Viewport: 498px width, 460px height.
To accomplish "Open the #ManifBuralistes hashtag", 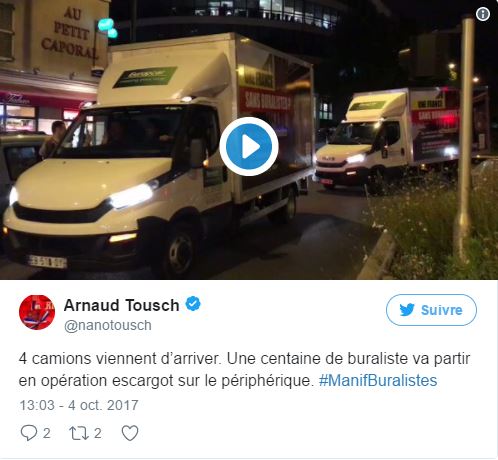I will [378, 380].
